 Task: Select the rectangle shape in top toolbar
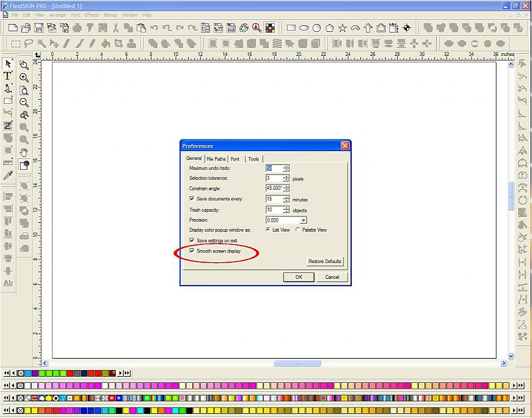coord(291,28)
